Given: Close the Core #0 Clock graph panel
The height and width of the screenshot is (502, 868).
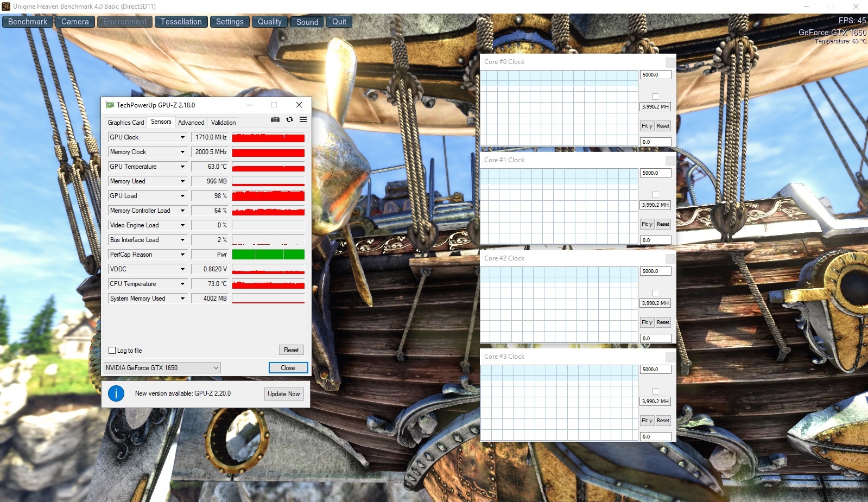Looking at the screenshot, I should point(670,62).
